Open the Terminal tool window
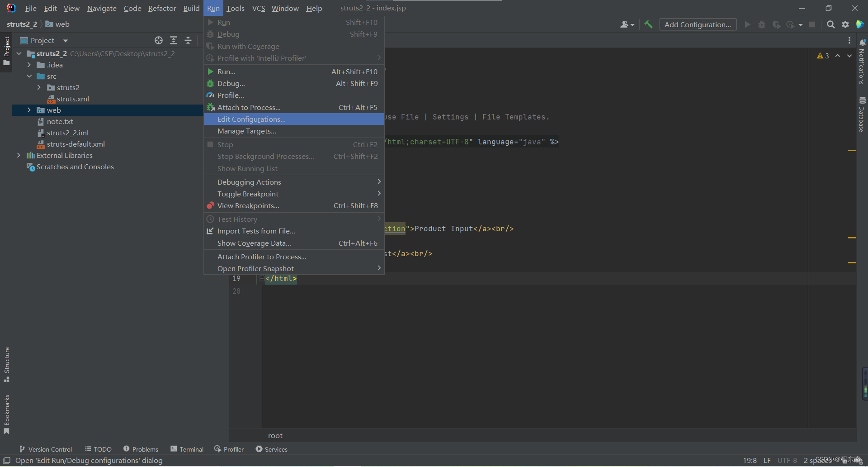Image resolution: width=868 pixels, height=467 pixels. tap(187, 449)
